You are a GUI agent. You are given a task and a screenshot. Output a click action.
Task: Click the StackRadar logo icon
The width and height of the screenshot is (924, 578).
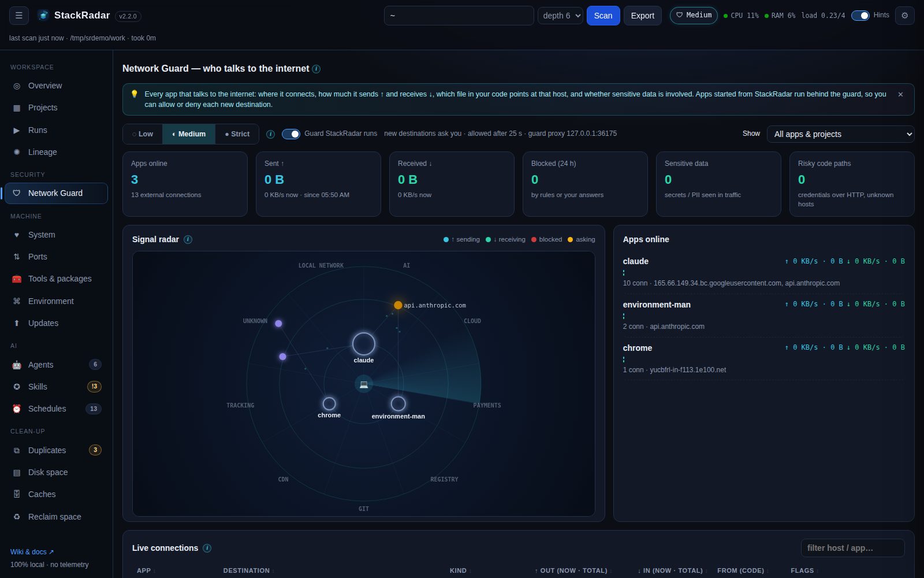tap(43, 16)
